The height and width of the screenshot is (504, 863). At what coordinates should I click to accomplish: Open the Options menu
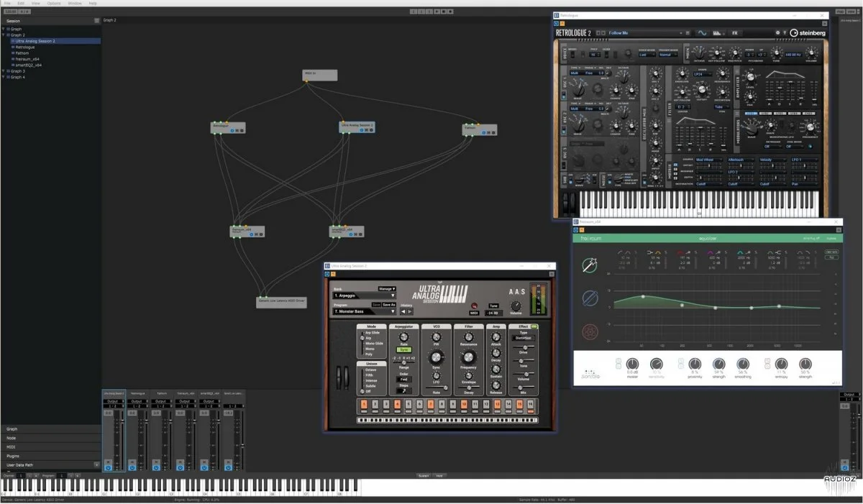pyautogui.click(x=54, y=3)
